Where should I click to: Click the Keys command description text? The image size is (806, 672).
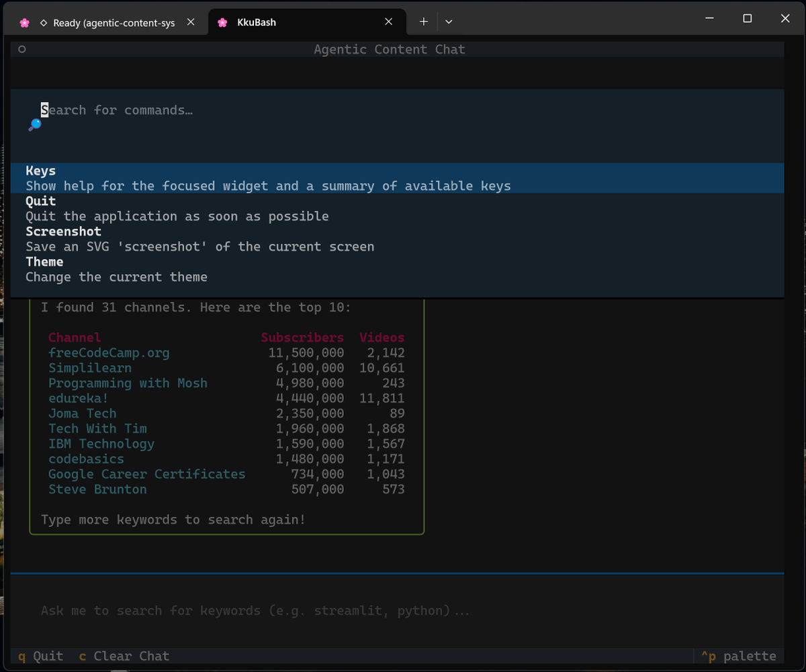coord(269,186)
